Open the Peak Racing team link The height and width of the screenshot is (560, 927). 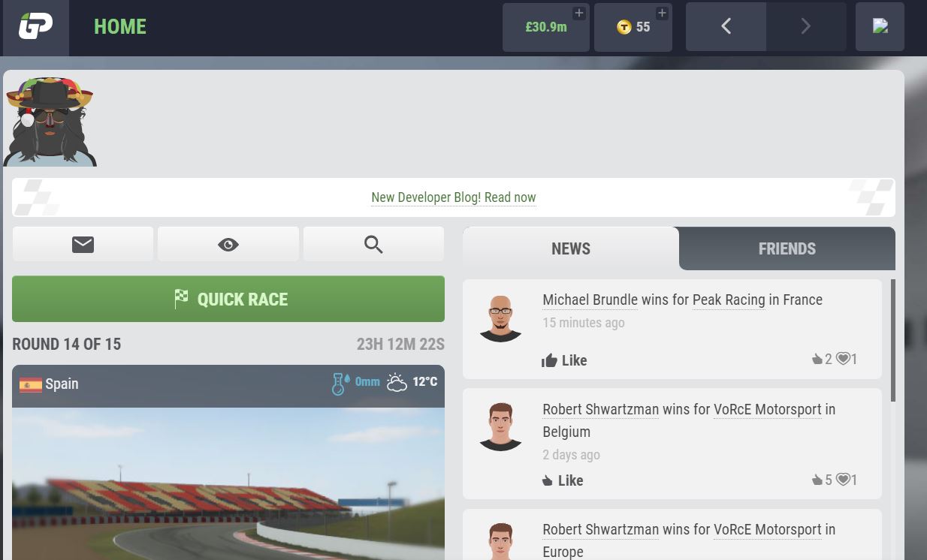[x=729, y=300]
